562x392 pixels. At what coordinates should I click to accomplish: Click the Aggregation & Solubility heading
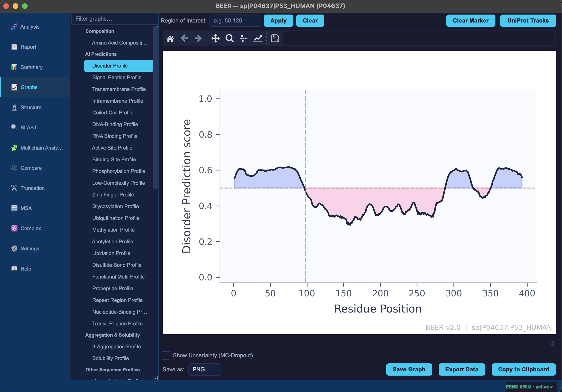[x=112, y=335]
